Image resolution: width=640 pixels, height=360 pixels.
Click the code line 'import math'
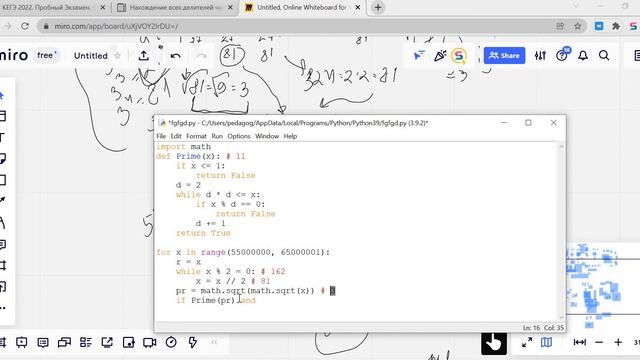tap(184, 147)
